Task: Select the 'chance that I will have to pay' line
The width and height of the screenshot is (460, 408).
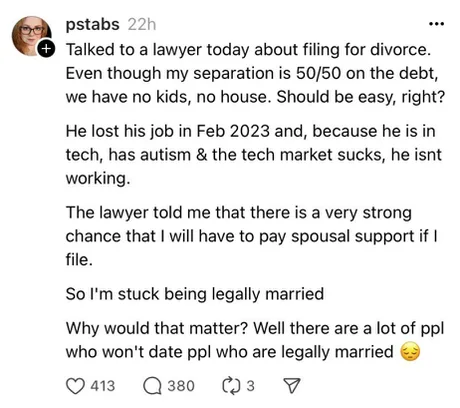Action: [x=252, y=236]
